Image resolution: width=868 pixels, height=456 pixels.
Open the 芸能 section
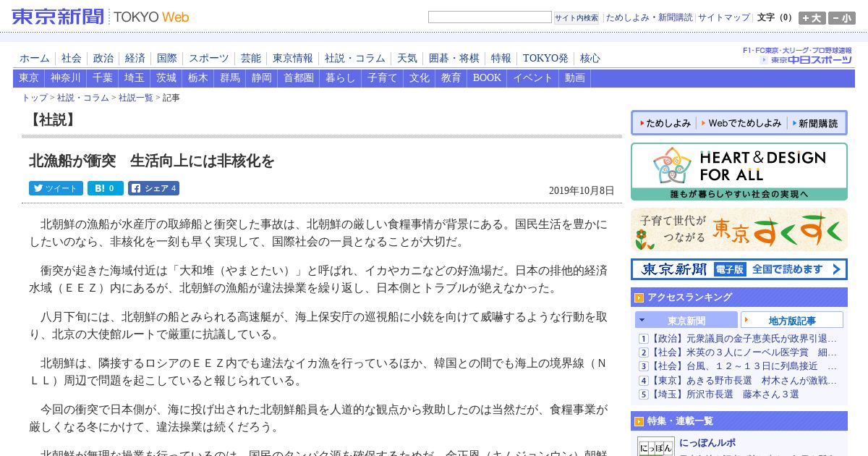point(251,58)
